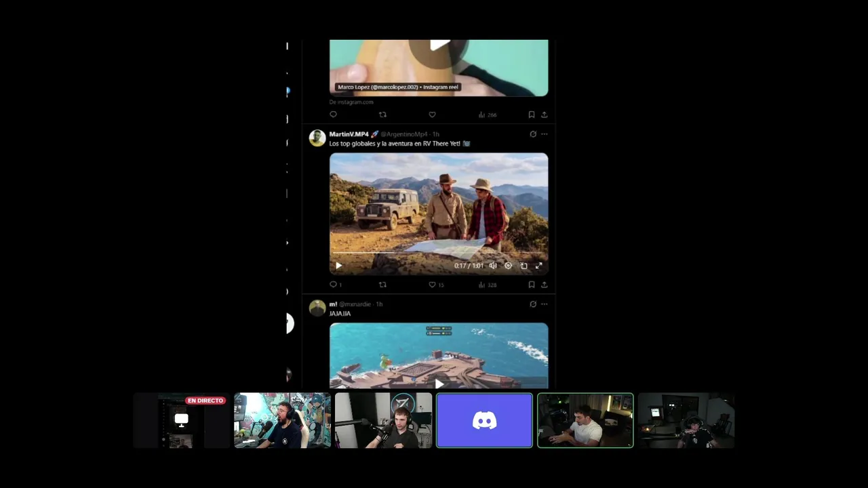868x488 pixels.
Task: Mute the RV There Yet video
Action: pyautogui.click(x=493, y=266)
